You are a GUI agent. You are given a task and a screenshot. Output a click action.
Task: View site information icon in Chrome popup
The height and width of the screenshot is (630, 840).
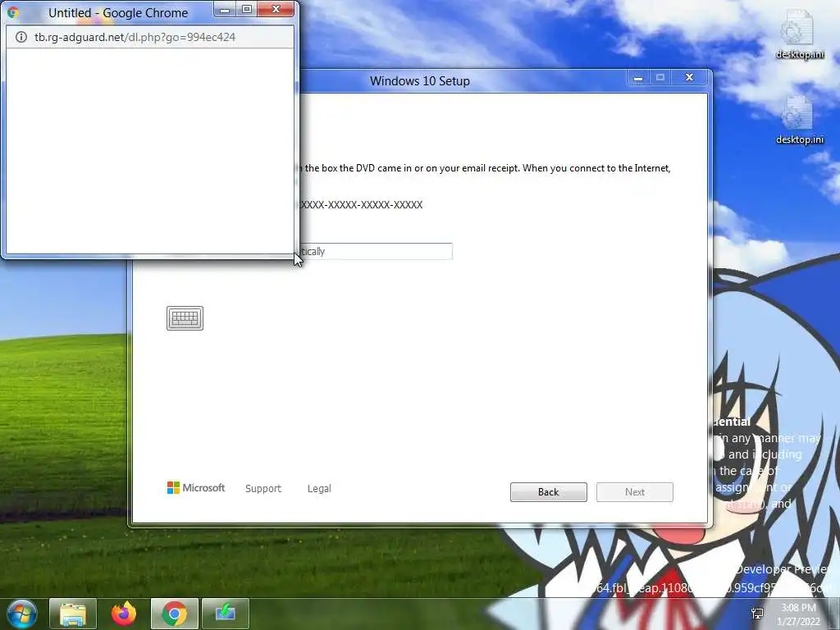pos(21,37)
